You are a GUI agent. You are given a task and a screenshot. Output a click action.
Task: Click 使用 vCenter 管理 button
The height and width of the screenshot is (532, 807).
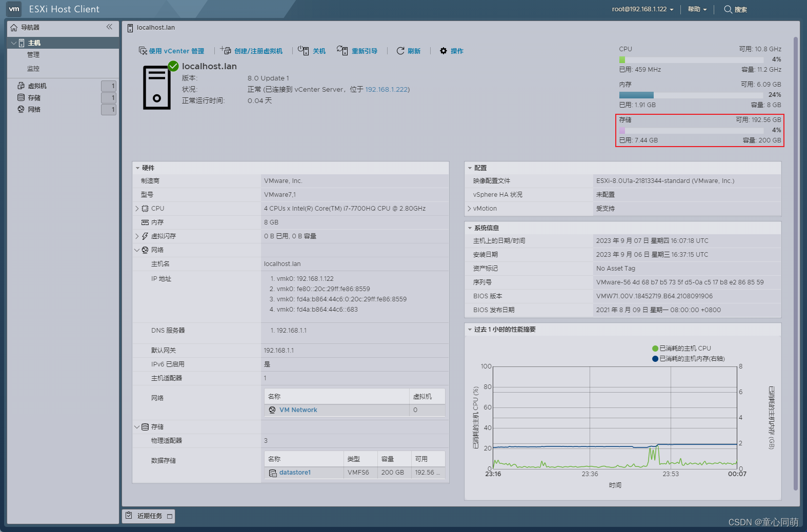[x=171, y=51]
